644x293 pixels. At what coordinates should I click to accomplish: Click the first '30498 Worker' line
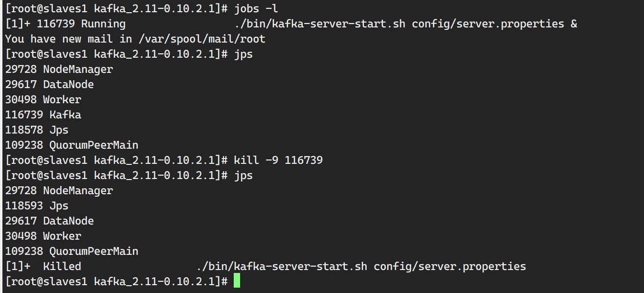click(43, 99)
